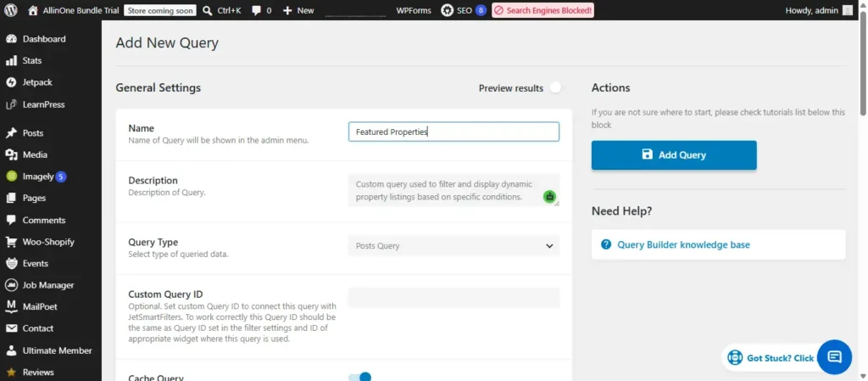Image resolution: width=868 pixels, height=381 pixels.
Task: Open the WordPress logo menu
Action: point(11,10)
